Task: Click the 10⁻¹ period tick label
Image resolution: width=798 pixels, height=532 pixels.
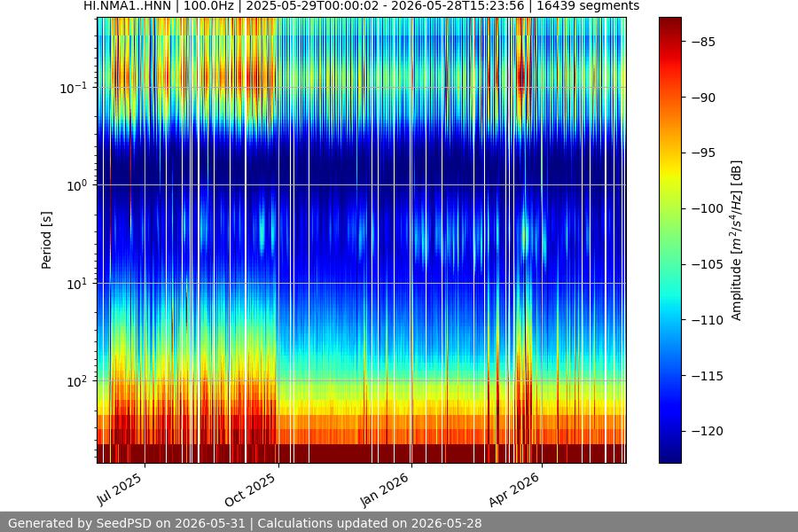Action: tap(73, 88)
